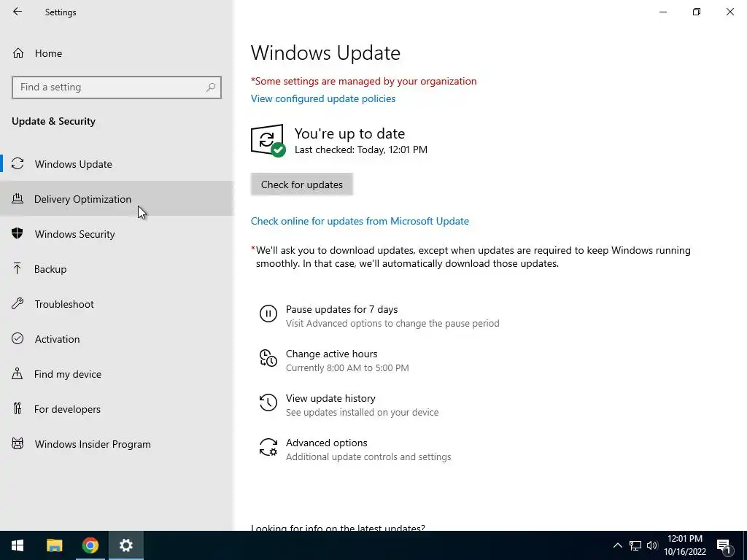
Task: Open Find my device settings
Action: coord(117,374)
